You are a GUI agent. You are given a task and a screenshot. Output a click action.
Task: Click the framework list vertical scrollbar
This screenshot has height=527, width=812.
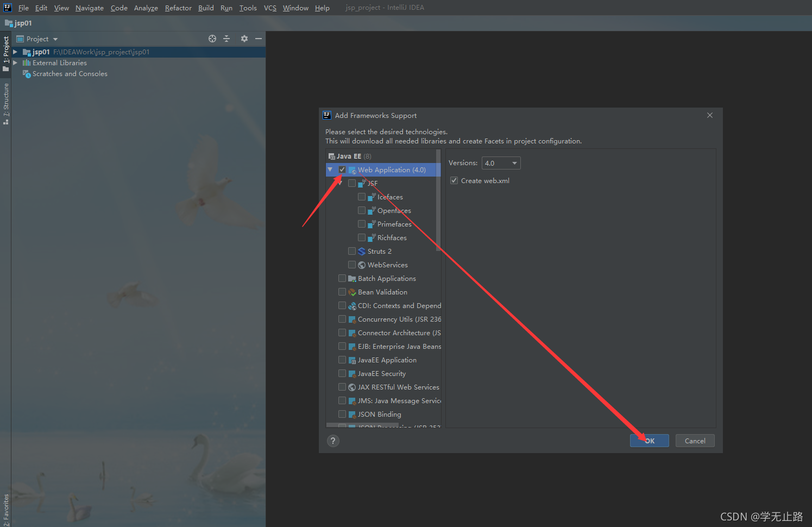(x=438, y=200)
